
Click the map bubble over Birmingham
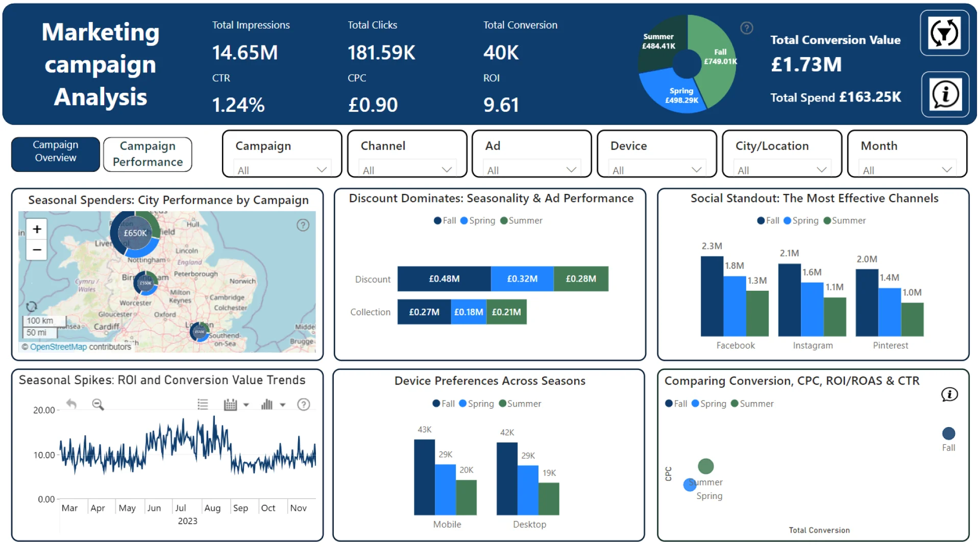[146, 283]
